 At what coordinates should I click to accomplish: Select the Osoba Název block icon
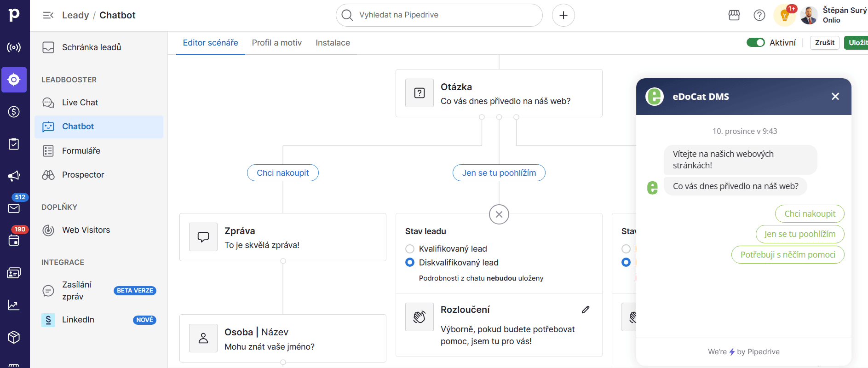(203, 338)
